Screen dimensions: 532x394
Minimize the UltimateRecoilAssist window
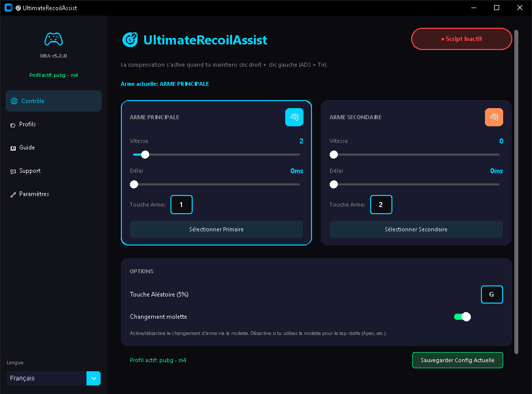tap(474, 8)
